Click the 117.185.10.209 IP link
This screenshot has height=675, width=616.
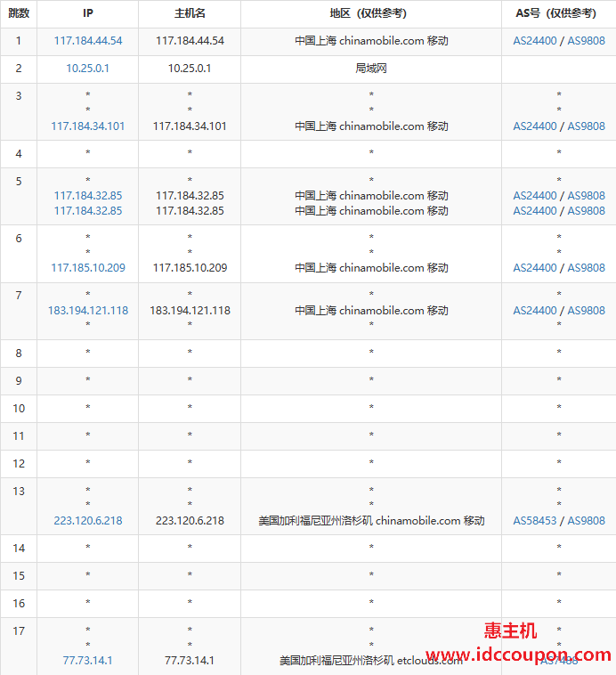(x=88, y=268)
